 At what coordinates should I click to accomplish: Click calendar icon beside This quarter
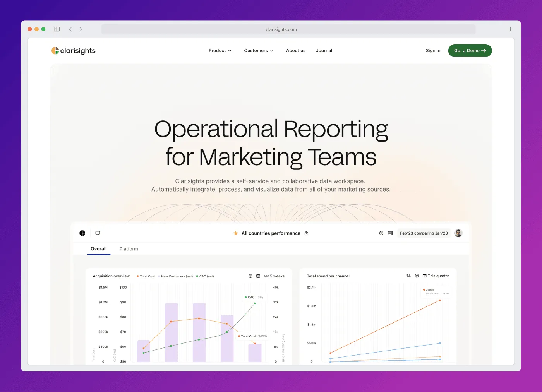425,276
